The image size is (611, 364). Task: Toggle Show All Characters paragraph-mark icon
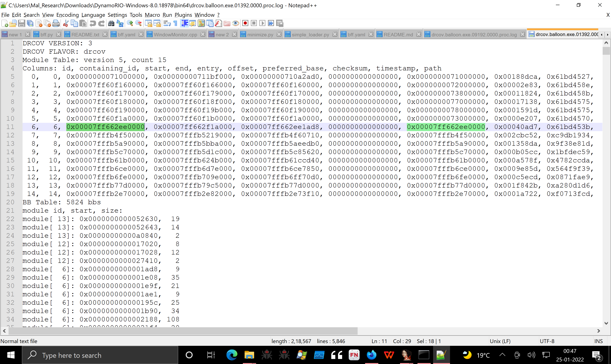click(176, 23)
